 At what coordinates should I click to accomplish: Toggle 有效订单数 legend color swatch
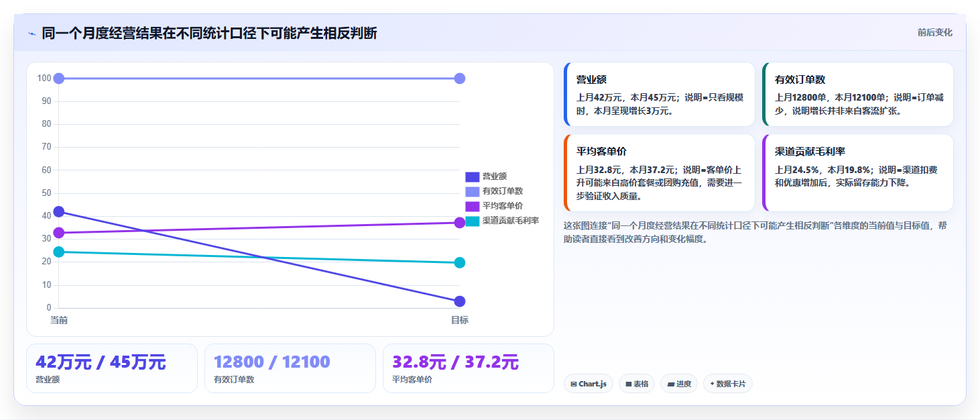point(473,191)
